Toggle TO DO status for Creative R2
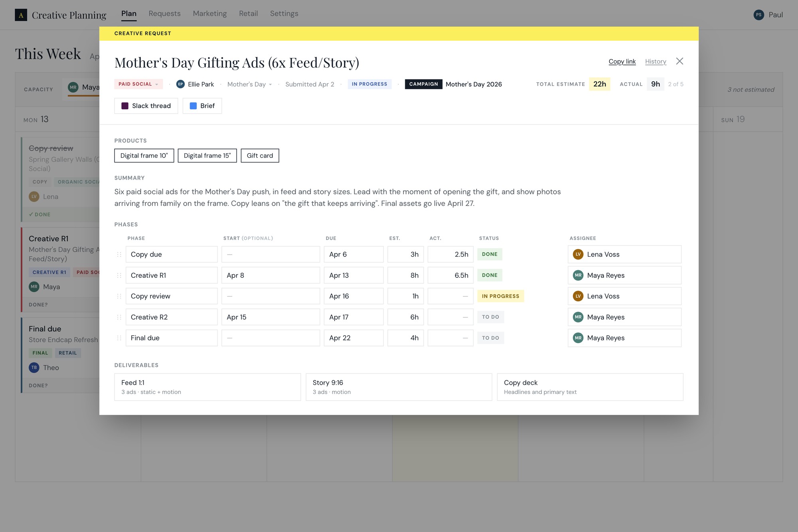The width and height of the screenshot is (798, 532). pos(490,317)
